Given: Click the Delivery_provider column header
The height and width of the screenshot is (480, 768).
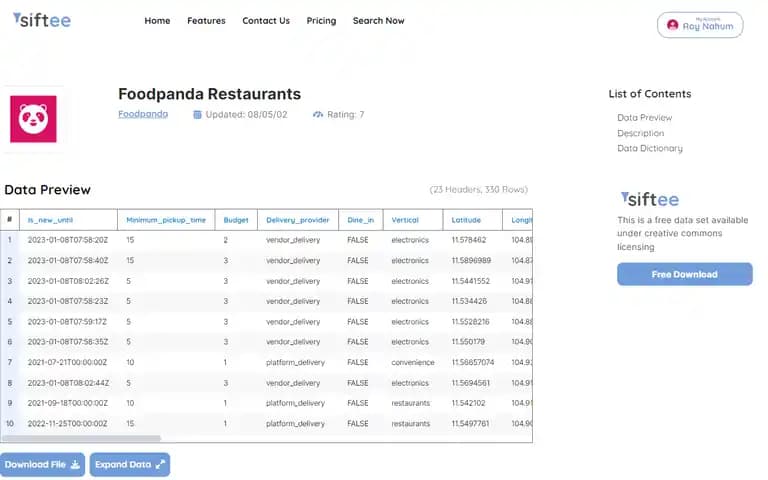Looking at the screenshot, I should coord(298,220).
